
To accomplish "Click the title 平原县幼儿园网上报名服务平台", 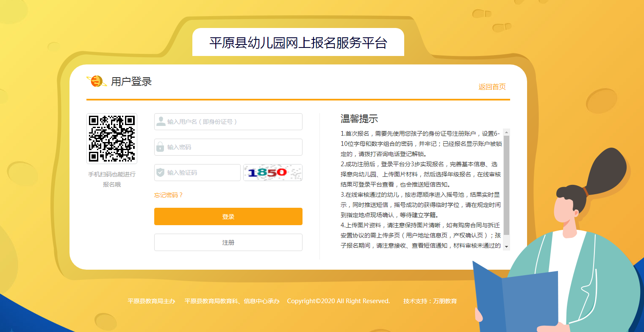I will (x=298, y=43).
